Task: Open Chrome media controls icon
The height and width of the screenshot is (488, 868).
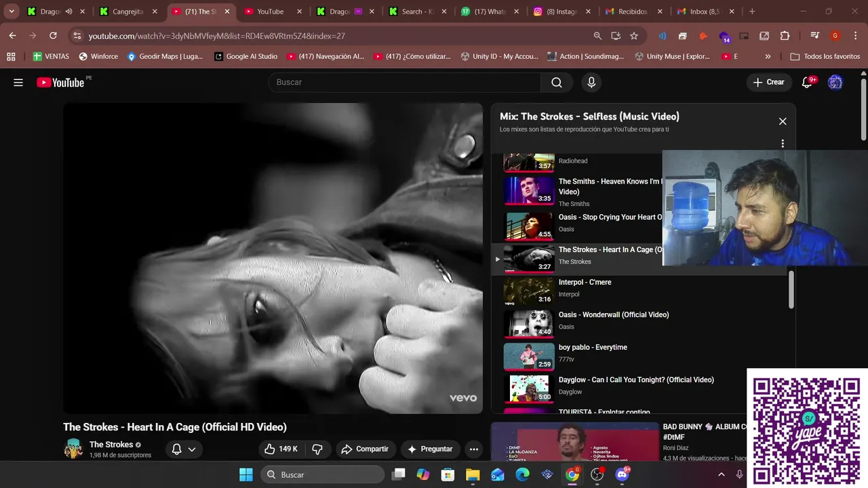Action: point(814,36)
